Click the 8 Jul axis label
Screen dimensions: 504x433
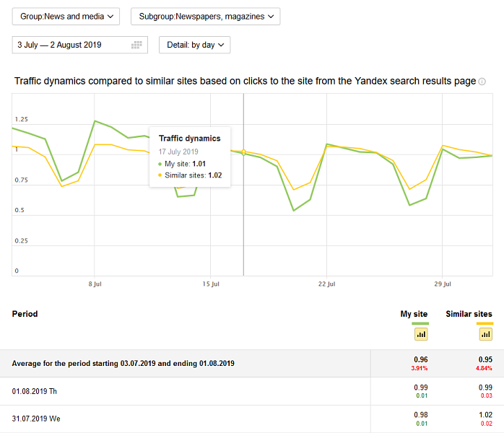coord(95,284)
